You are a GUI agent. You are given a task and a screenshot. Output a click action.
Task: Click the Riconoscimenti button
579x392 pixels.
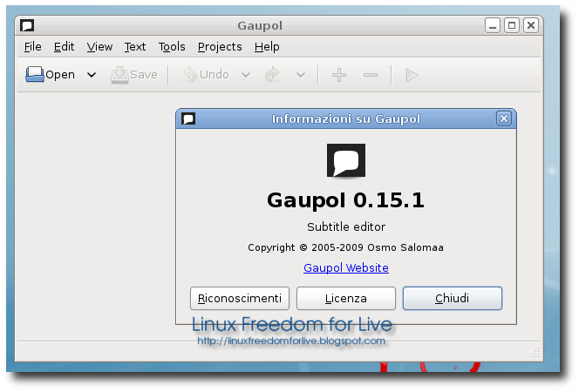(x=240, y=298)
